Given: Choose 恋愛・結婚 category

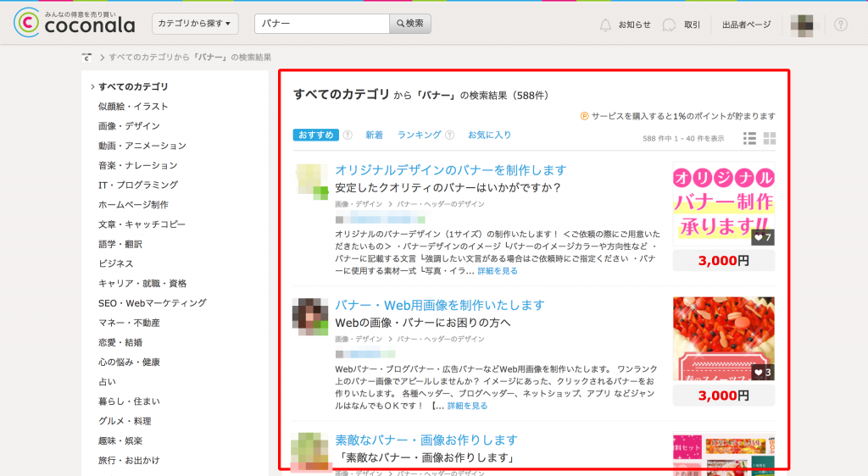Looking at the screenshot, I should pos(120,343).
